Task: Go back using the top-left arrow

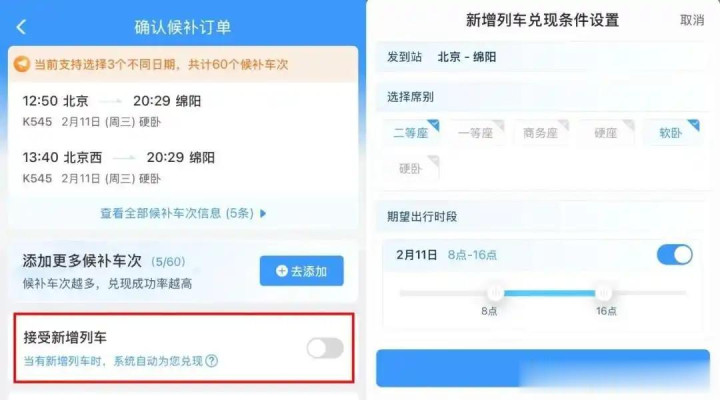Action: click(x=21, y=27)
